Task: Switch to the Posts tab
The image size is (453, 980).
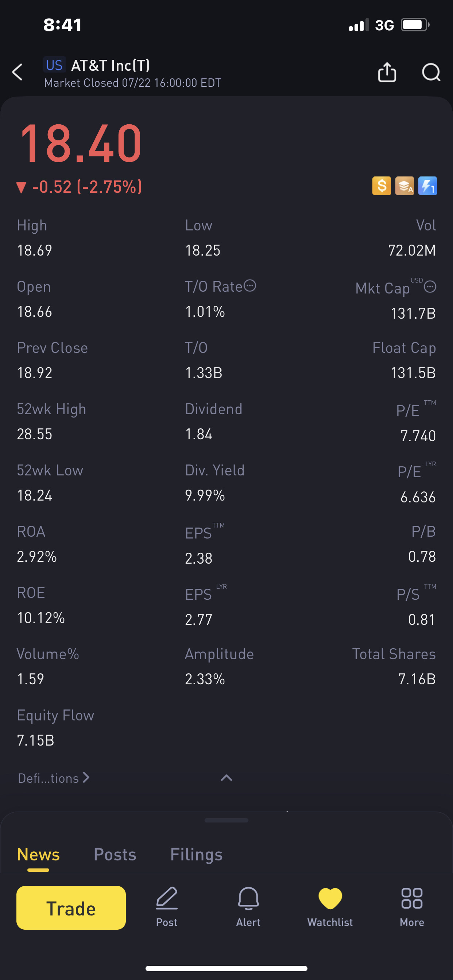Action: click(x=115, y=855)
